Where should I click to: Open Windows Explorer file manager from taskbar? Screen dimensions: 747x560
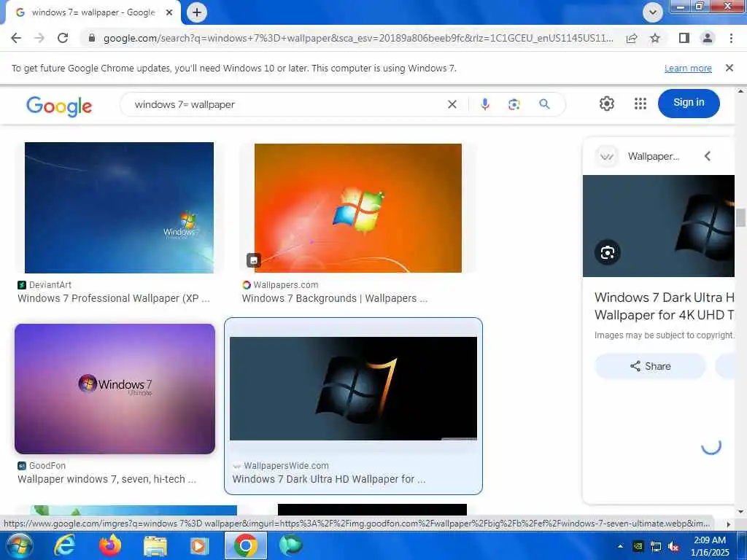[x=155, y=545]
